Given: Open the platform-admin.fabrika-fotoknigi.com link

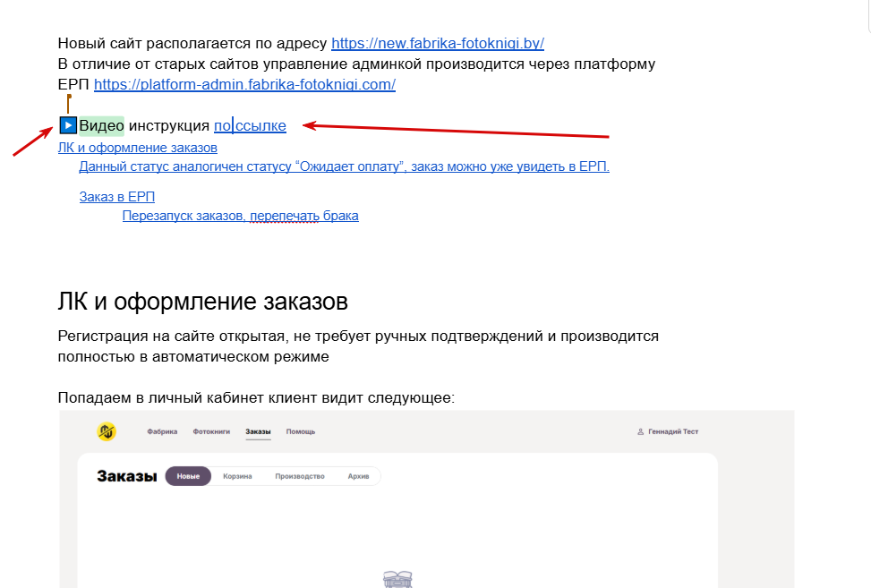Looking at the screenshot, I should [245, 84].
